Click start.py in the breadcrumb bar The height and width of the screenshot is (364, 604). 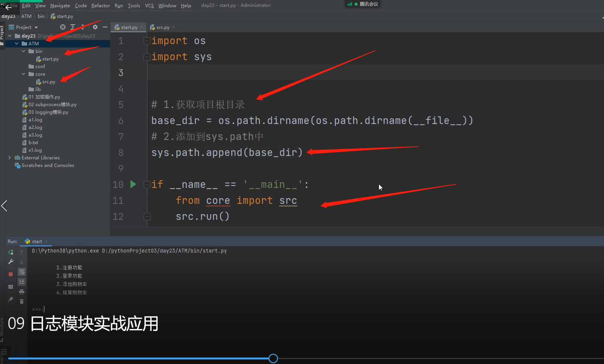tap(62, 16)
